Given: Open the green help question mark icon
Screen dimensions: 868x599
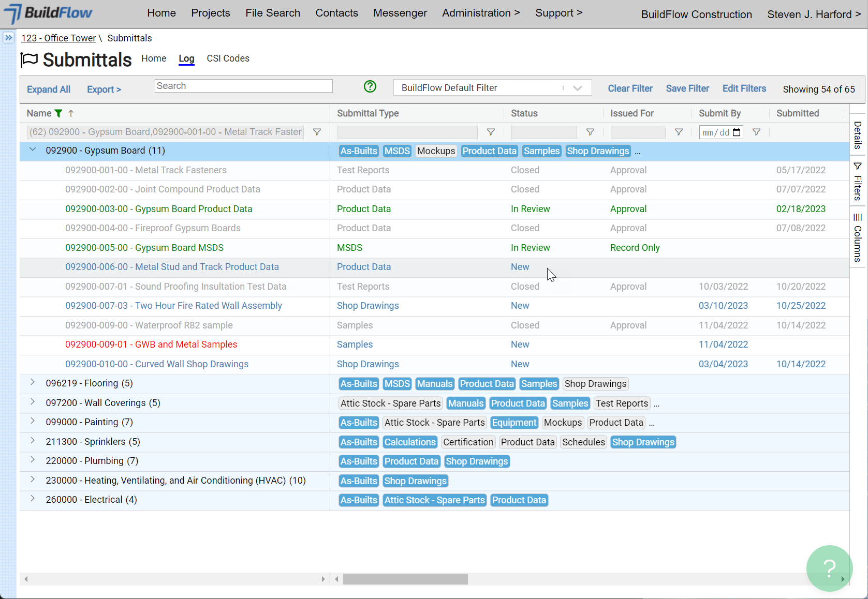Looking at the screenshot, I should tap(370, 86).
